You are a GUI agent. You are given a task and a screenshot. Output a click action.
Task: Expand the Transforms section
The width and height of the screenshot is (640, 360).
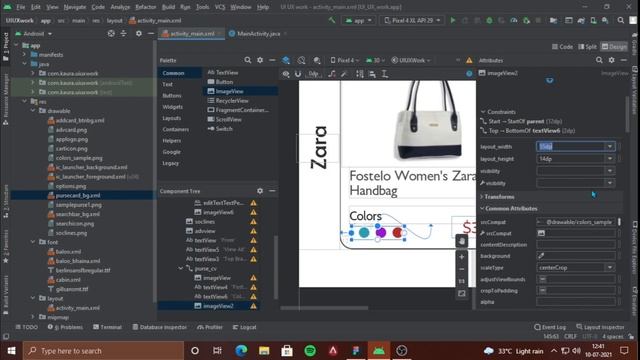(x=482, y=197)
